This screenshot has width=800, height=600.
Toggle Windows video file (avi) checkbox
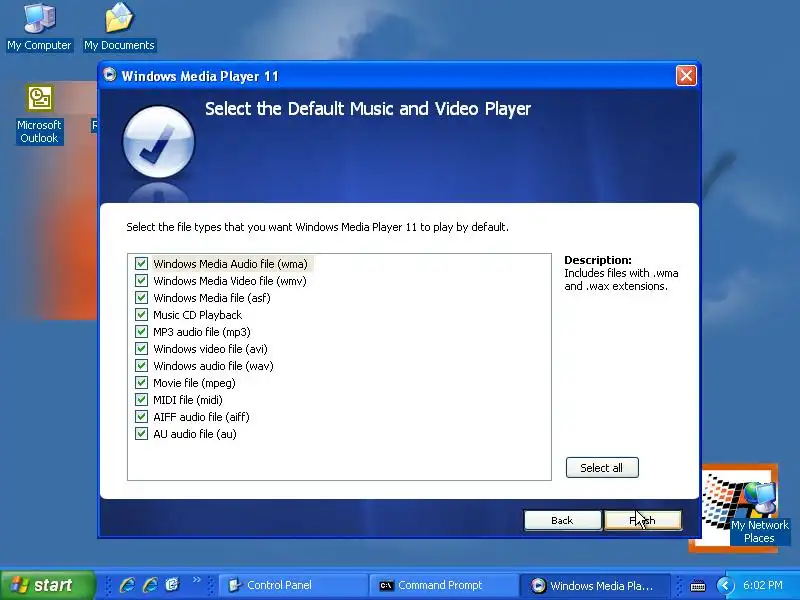coord(141,349)
